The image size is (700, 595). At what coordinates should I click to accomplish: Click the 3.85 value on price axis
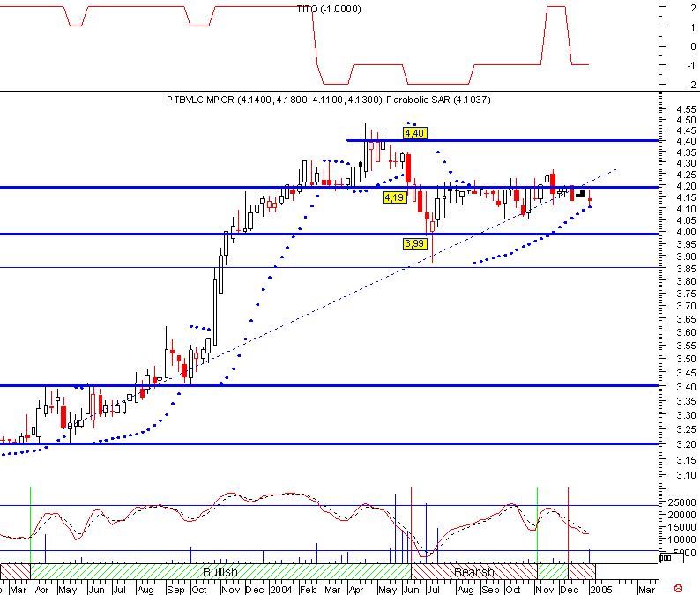click(x=686, y=269)
